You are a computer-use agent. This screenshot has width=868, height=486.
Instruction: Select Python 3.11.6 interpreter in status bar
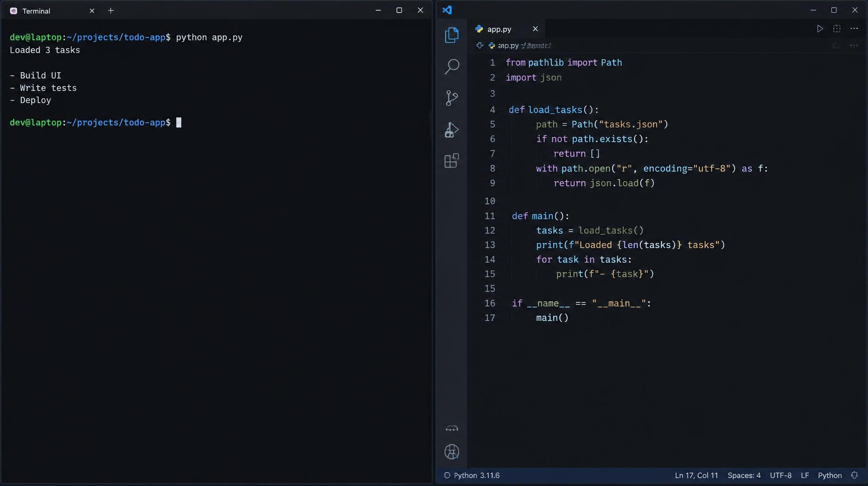point(472,475)
